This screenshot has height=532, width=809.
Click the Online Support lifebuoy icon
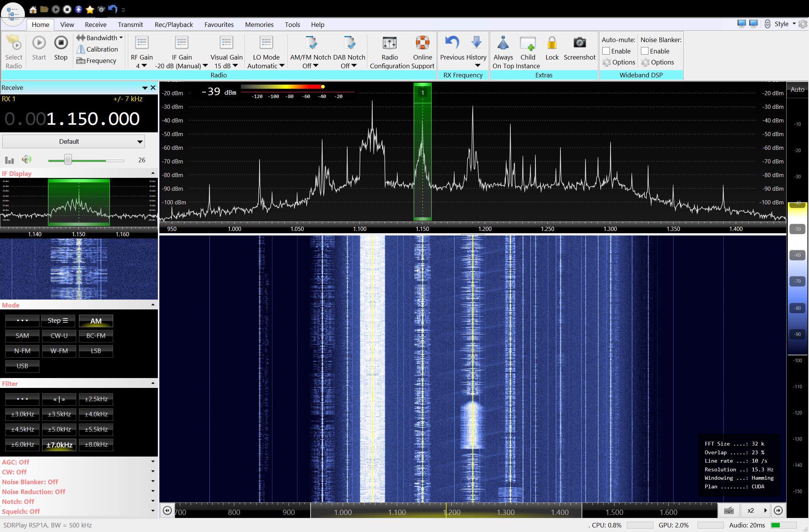[422, 43]
